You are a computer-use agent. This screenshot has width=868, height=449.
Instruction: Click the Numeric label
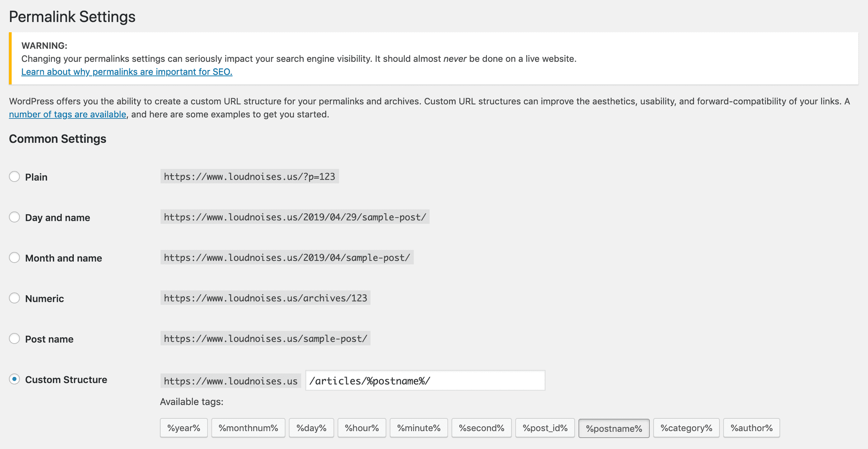pyautogui.click(x=45, y=298)
